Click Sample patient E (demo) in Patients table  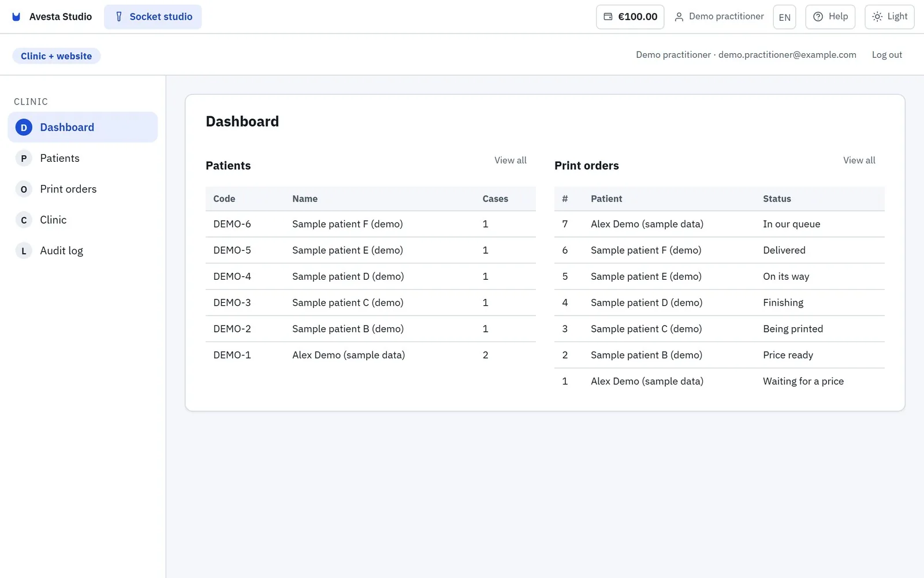(x=348, y=250)
